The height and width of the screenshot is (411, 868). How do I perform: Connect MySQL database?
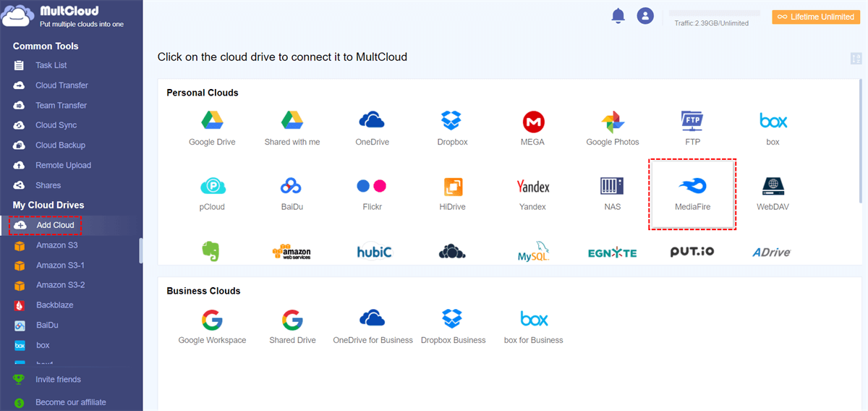click(534, 252)
